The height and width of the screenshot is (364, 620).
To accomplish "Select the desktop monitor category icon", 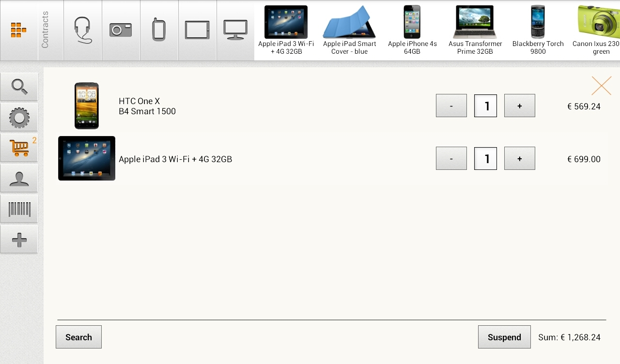I will click(x=235, y=30).
